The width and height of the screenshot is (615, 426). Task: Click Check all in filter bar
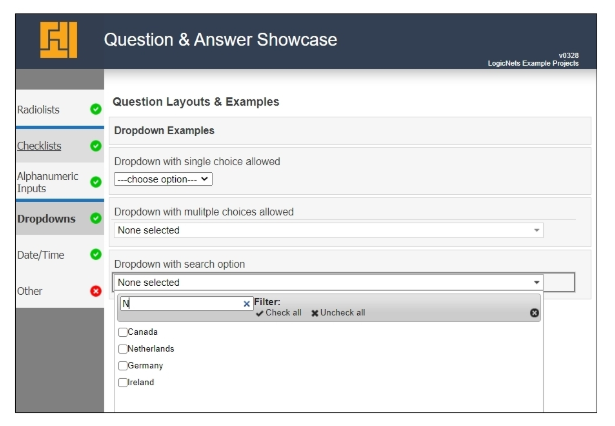click(278, 313)
